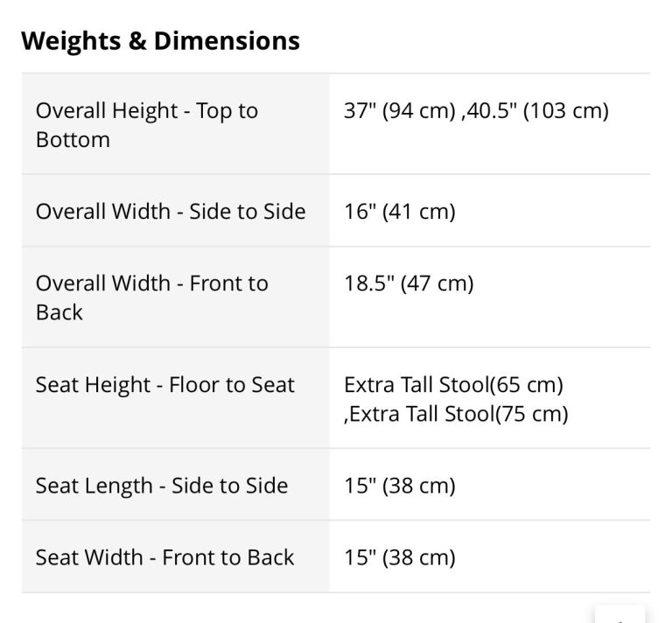Click the 15" (38 cm) Seat Width value
Viewport: 672px width, 623px height.
click(400, 557)
